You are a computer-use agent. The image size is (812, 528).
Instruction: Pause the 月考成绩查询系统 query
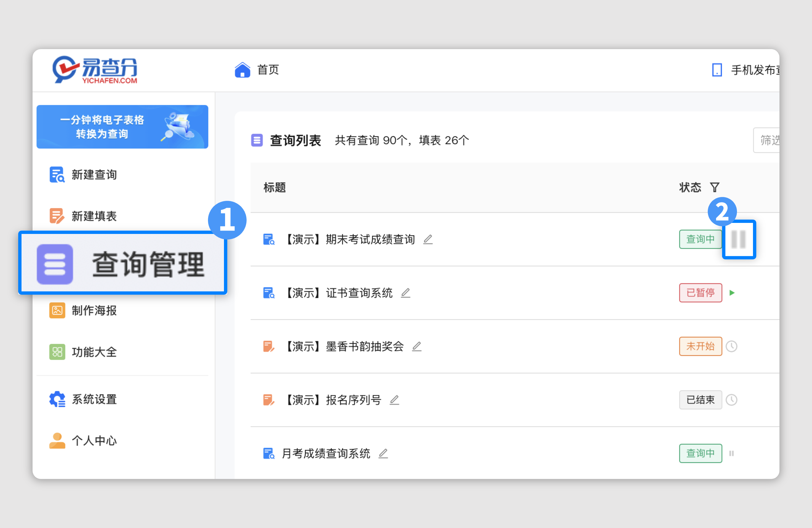tap(731, 453)
